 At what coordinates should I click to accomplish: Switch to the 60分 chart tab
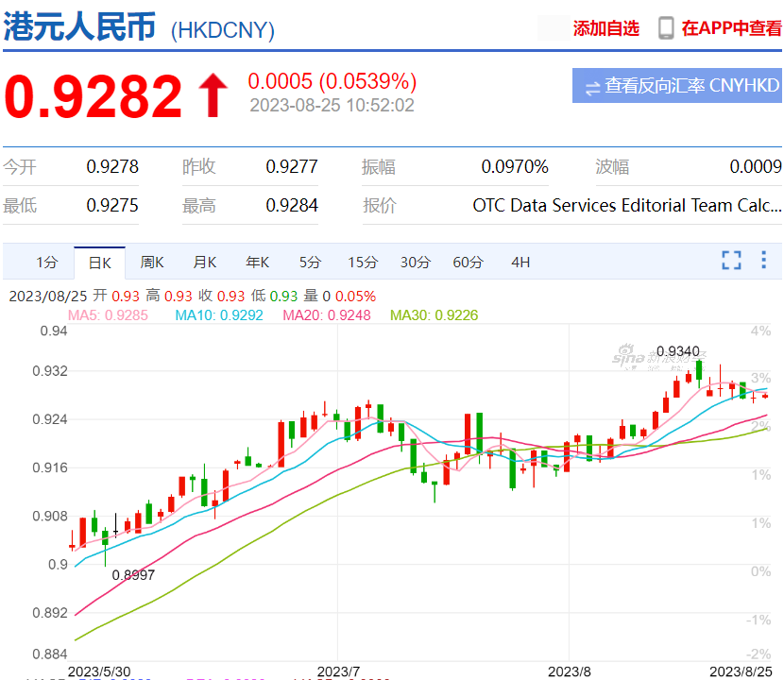click(x=468, y=262)
